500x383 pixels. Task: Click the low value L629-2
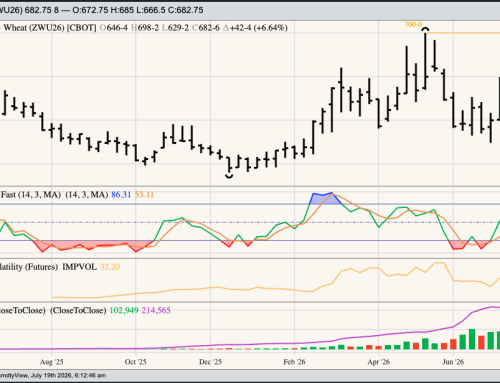(x=175, y=28)
